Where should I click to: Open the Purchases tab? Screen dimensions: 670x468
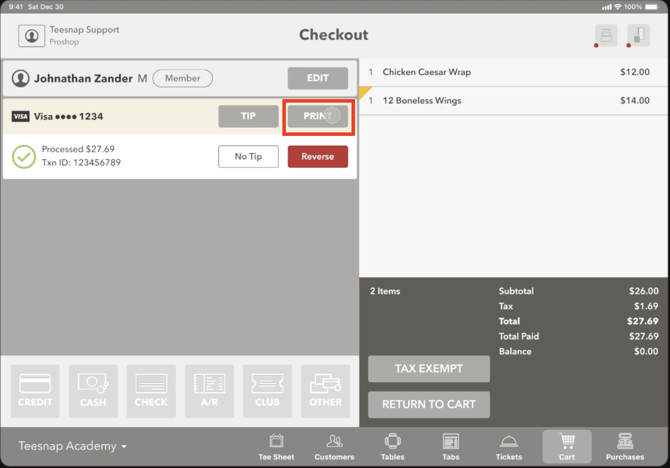point(625,447)
